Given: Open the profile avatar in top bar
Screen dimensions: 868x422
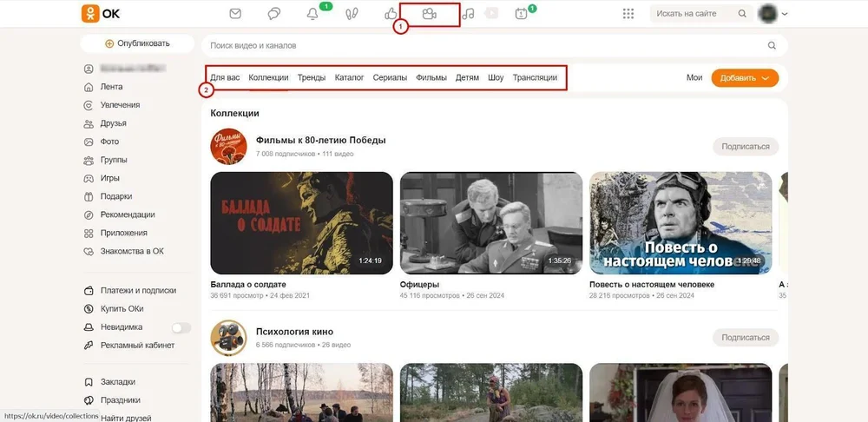Looking at the screenshot, I should 768,14.
